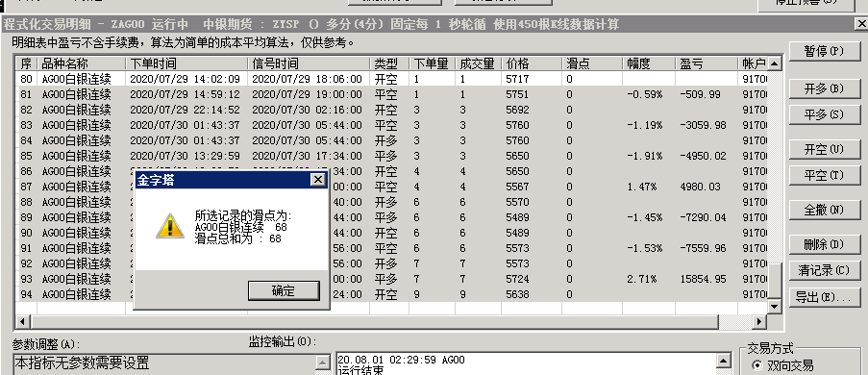Click profit value -3059.98 in row 83
The width and height of the screenshot is (868, 375).
click(x=703, y=125)
